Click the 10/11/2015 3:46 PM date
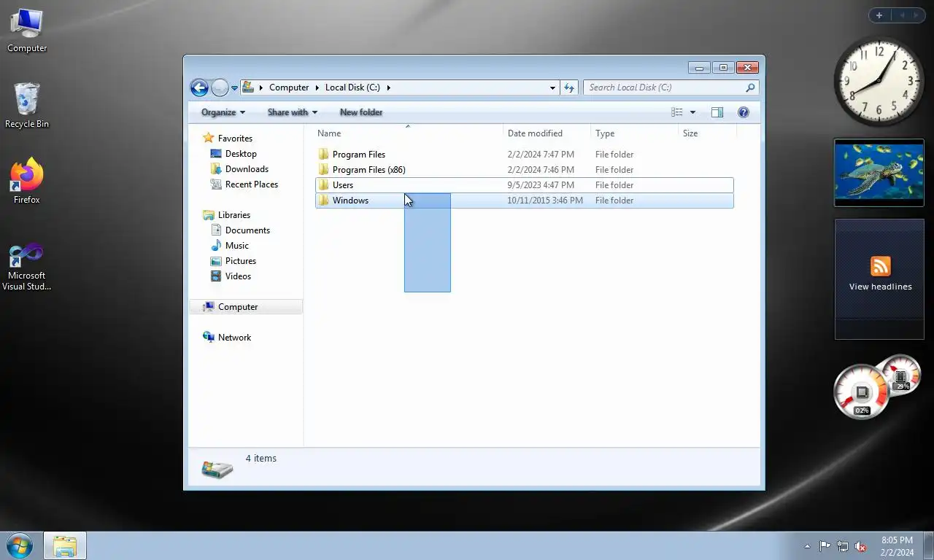The image size is (934, 560). coord(545,201)
